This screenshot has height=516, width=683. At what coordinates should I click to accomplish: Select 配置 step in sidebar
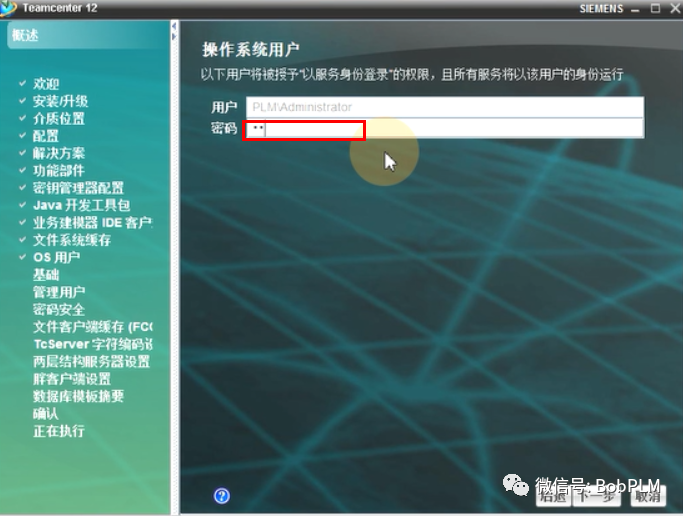coord(46,136)
